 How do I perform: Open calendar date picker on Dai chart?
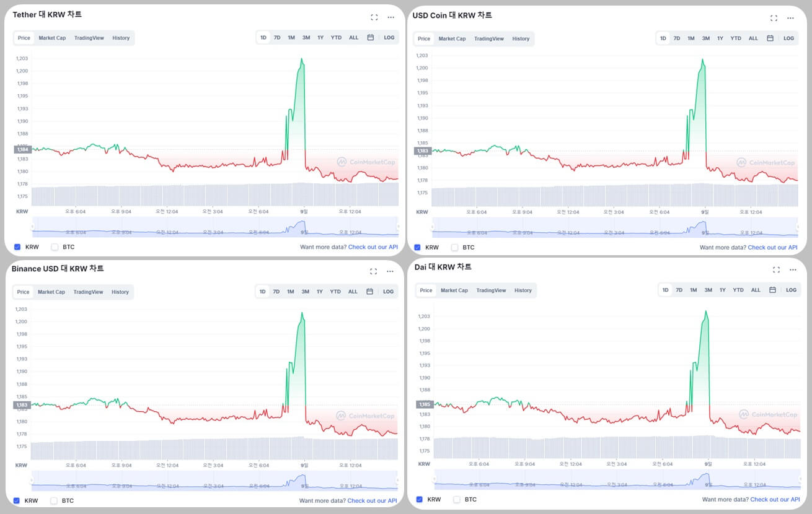(772, 290)
